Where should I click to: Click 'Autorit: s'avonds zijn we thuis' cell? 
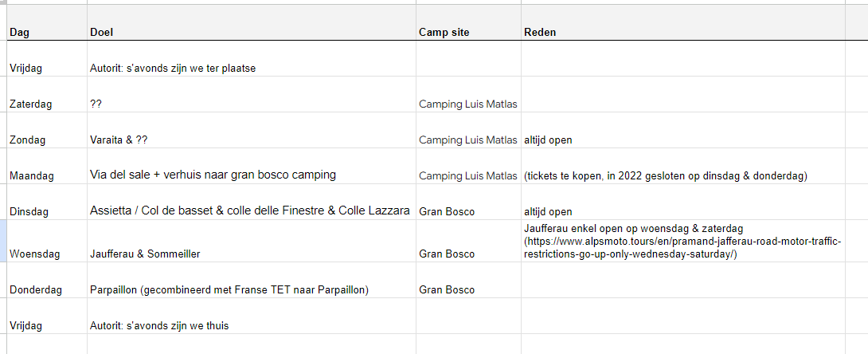pyautogui.click(x=252, y=317)
